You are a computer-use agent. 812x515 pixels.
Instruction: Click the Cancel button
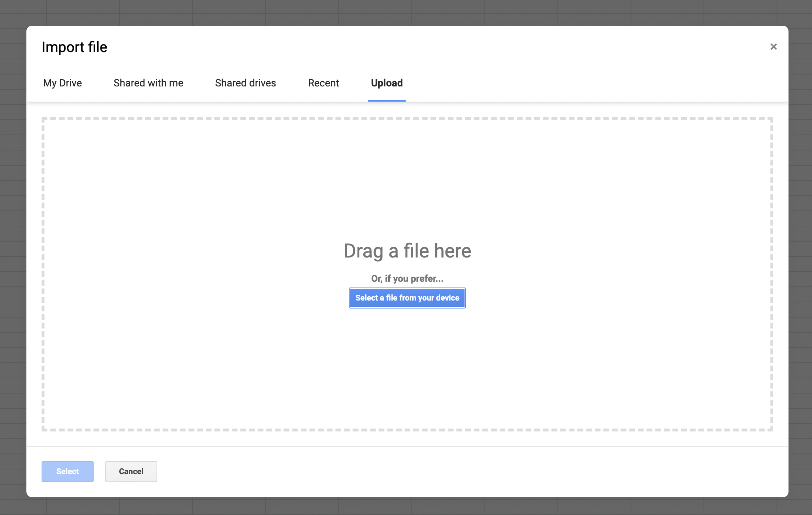click(x=131, y=471)
